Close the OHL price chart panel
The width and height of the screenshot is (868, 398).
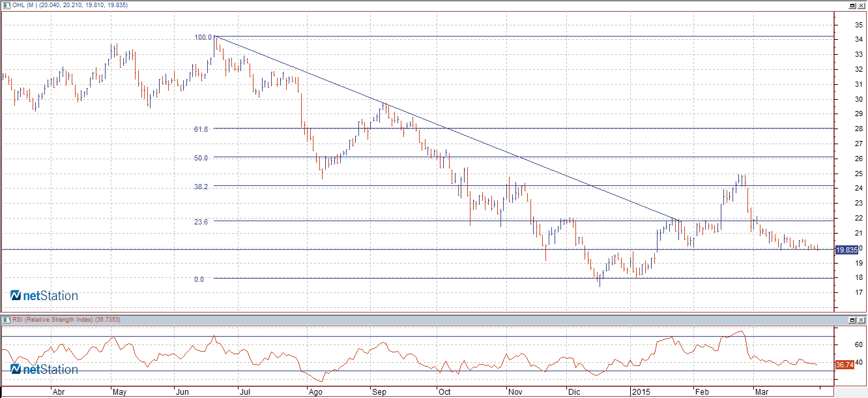click(x=861, y=5)
